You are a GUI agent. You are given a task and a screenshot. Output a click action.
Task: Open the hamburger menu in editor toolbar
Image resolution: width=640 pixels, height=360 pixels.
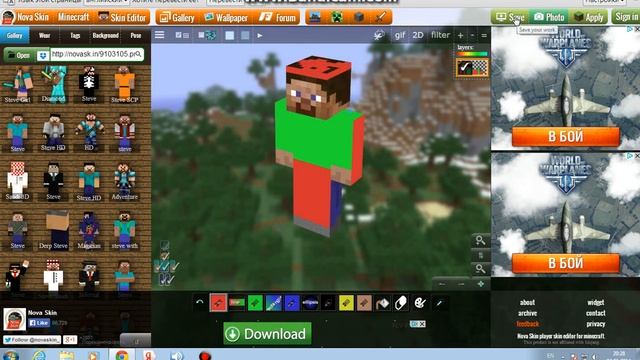159,35
